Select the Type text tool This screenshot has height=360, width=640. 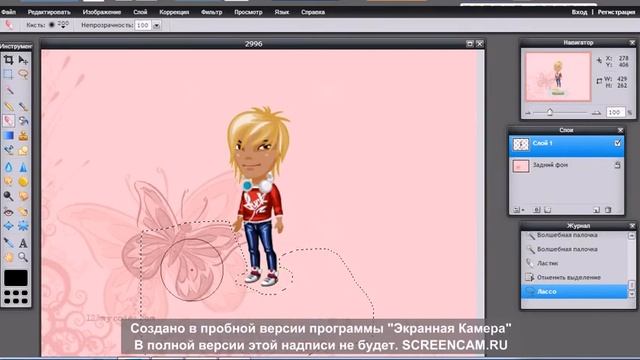click(23, 243)
